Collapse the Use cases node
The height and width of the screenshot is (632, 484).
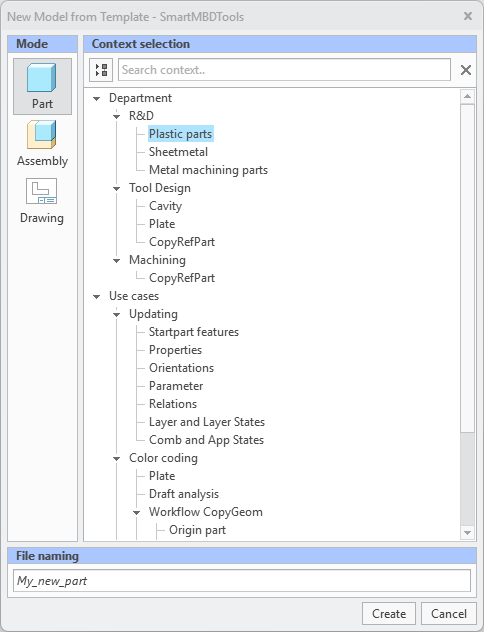tap(96, 297)
